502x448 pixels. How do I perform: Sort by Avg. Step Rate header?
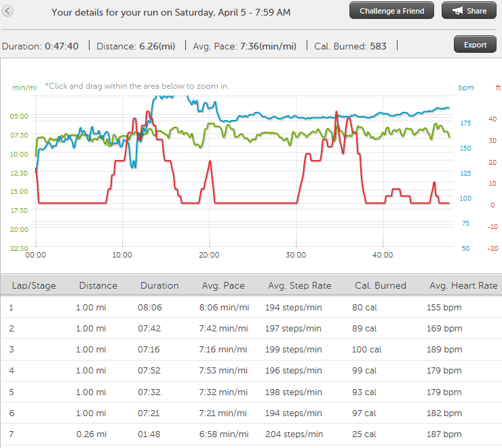click(x=299, y=285)
